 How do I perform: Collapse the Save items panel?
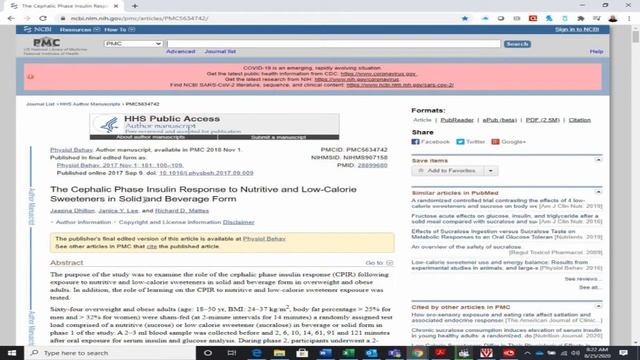pos(598,160)
